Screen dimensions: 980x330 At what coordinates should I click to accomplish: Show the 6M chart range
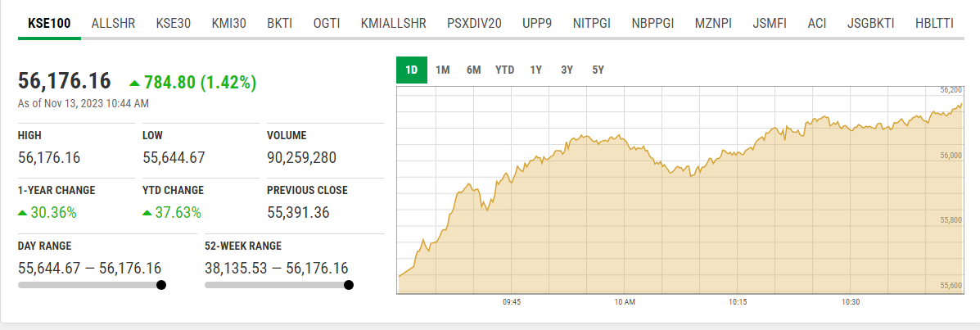[x=473, y=70]
